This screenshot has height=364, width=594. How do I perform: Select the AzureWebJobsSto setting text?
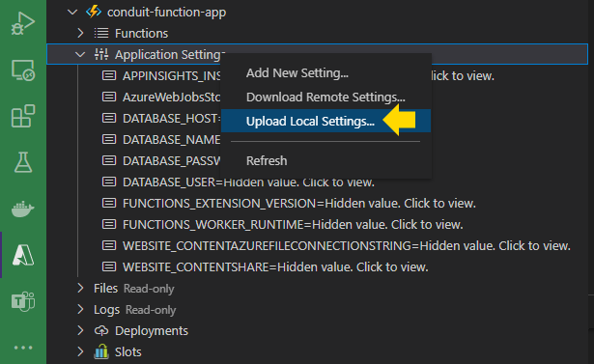click(x=171, y=98)
